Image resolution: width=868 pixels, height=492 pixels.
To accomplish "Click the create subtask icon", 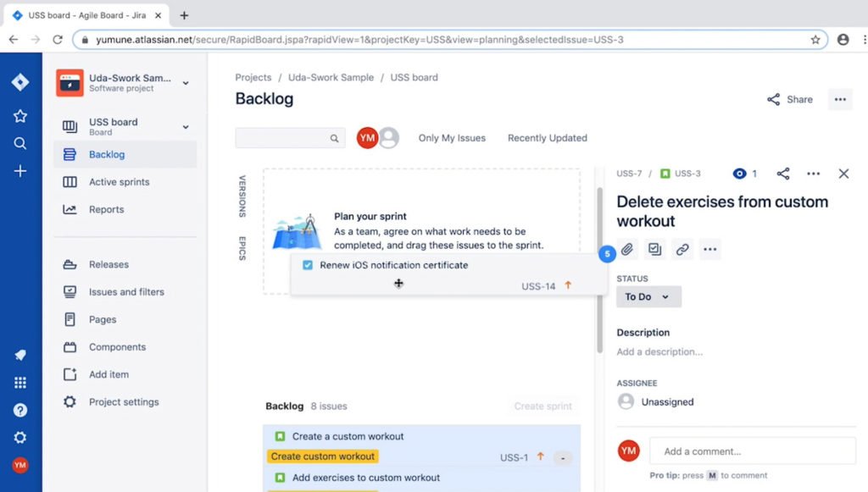I will pyautogui.click(x=655, y=249).
